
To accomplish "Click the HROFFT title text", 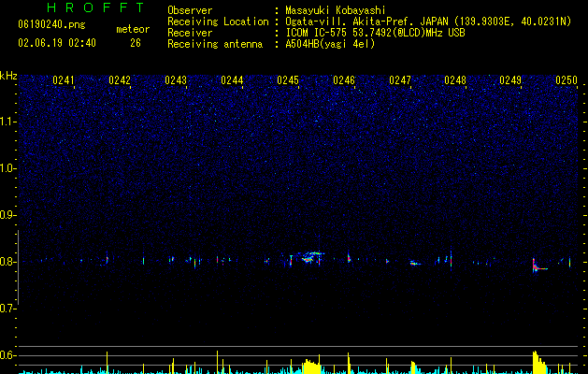I will pyautogui.click(x=95, y=7).
